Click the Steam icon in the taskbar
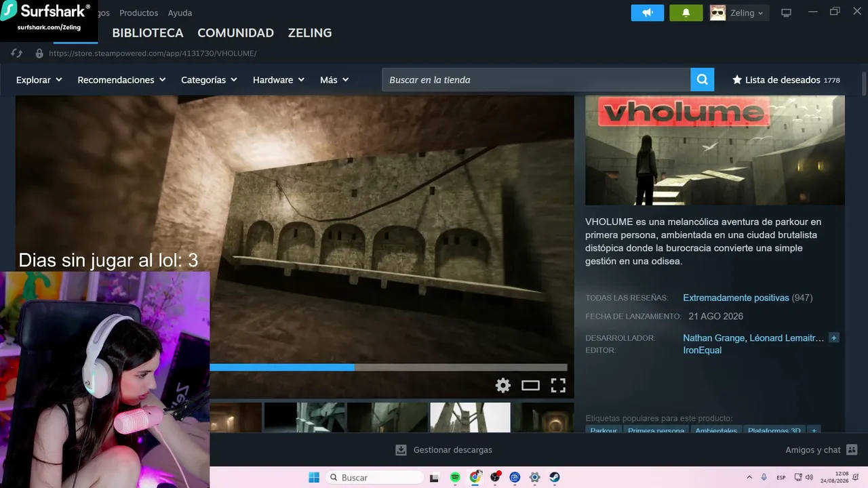Viewport: 868px width, 488px height. coord(555,477)
